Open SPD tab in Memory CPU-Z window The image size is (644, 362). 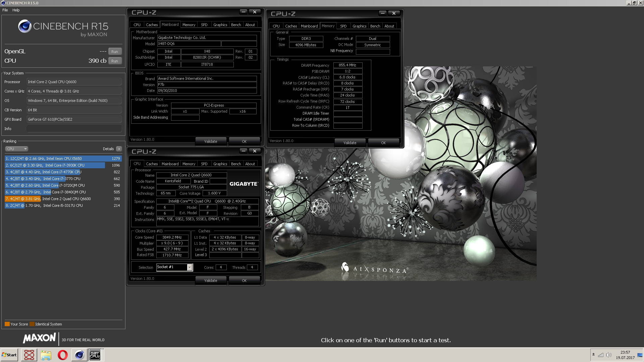click(343, 26)
